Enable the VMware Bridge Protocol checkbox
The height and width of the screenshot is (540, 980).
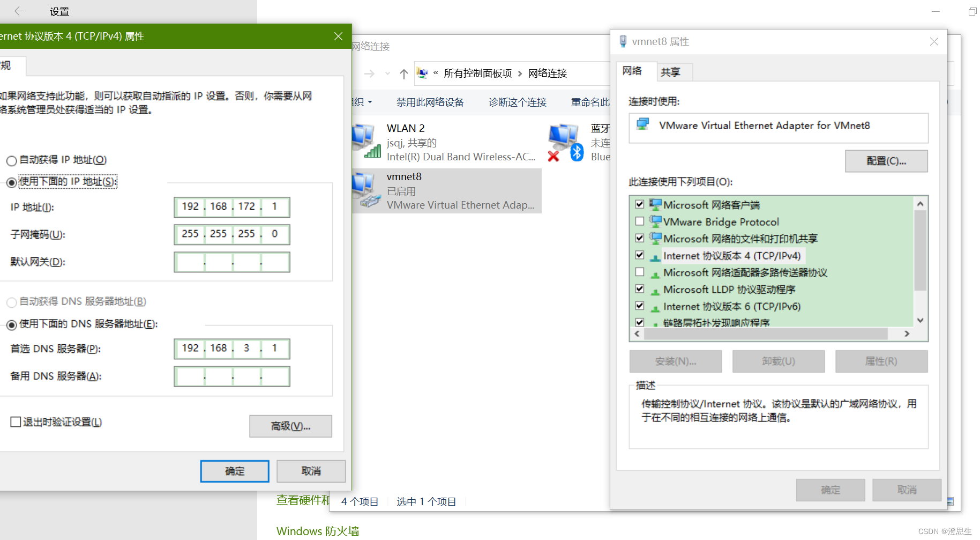point(639,221)
